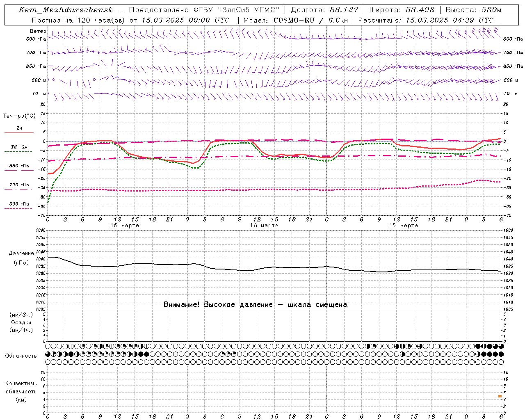Viewport: 525px width, 420px height.
Task: Click the 'Конвективн.' convective cloud label
Action: pos(21,383)
